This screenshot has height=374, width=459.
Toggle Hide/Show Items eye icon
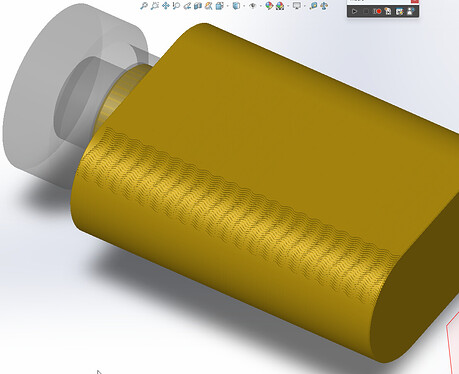click(x=253, y=6)
